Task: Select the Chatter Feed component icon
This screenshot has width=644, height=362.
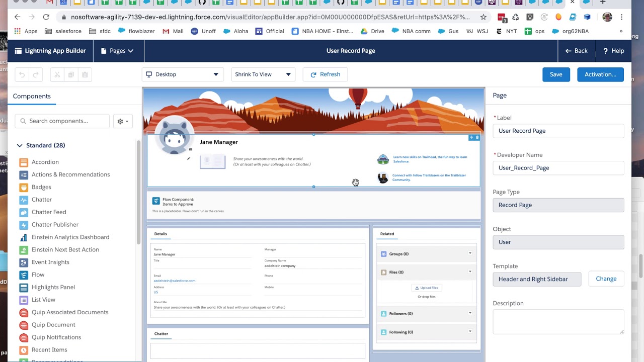Action: 23,212
